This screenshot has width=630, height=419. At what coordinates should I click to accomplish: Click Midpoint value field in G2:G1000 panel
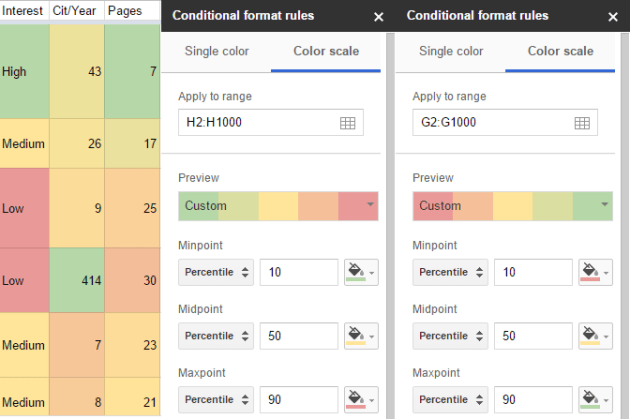(531, 336)
